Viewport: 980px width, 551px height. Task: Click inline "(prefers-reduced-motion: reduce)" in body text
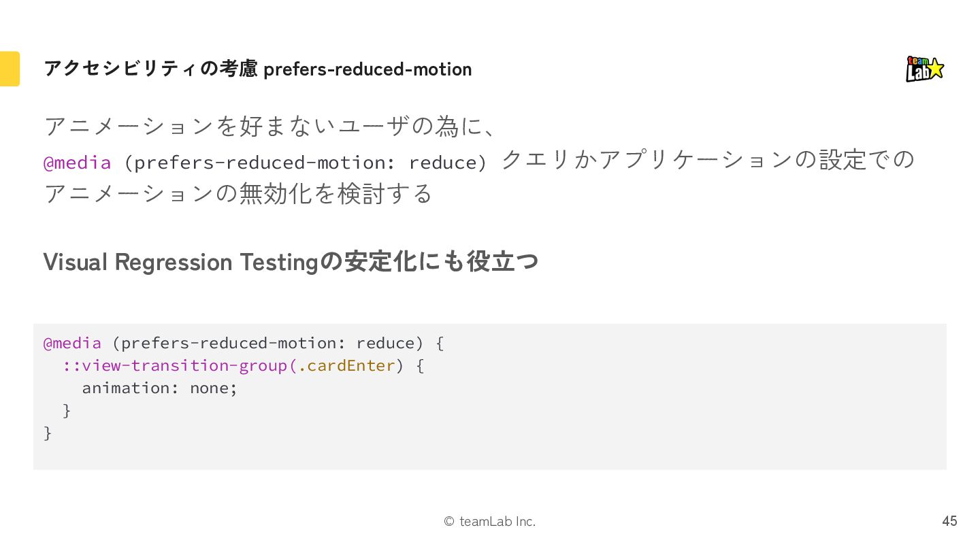(x=306, y=163)
